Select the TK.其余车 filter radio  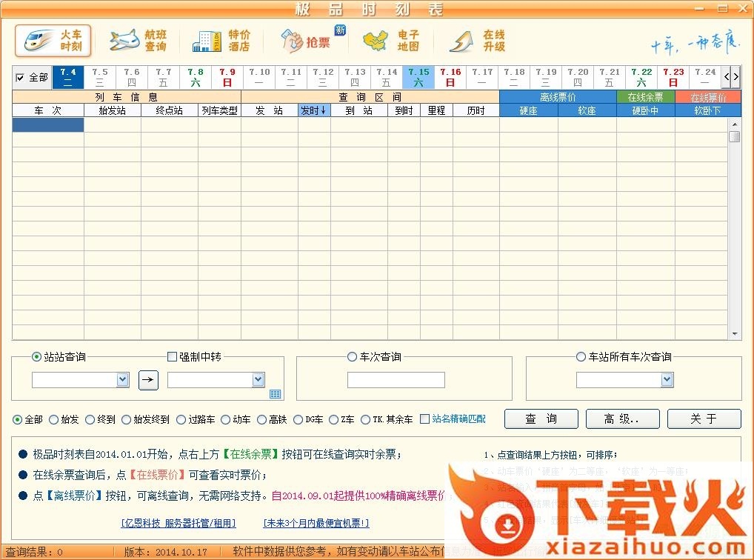click(x=365, y=419)
